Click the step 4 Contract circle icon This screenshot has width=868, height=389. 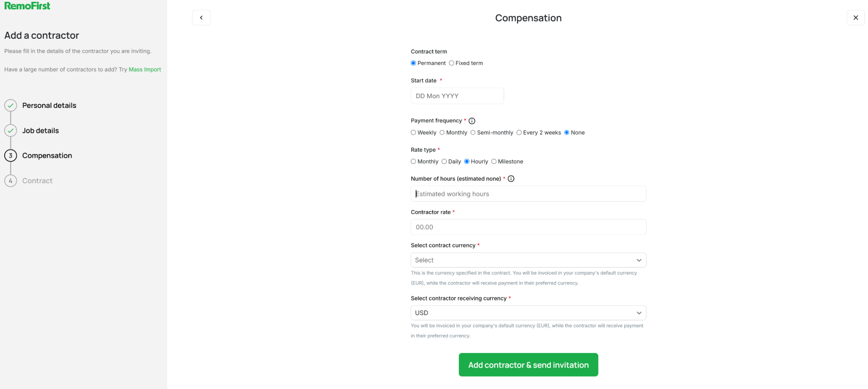tap(11, 181)
